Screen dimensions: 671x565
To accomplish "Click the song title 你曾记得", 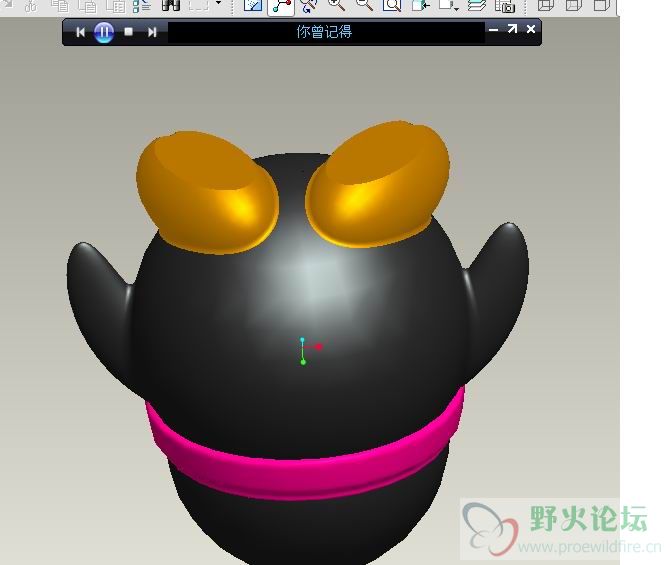I will [324, 32].
